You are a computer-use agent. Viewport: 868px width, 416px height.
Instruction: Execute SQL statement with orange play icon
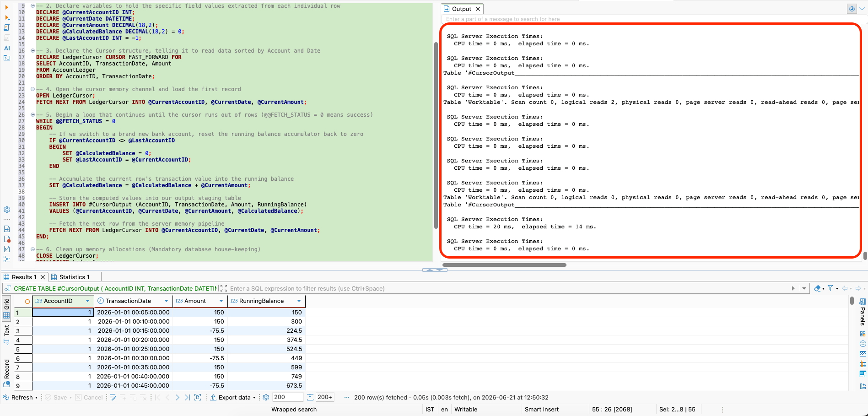tap(7, 7)
